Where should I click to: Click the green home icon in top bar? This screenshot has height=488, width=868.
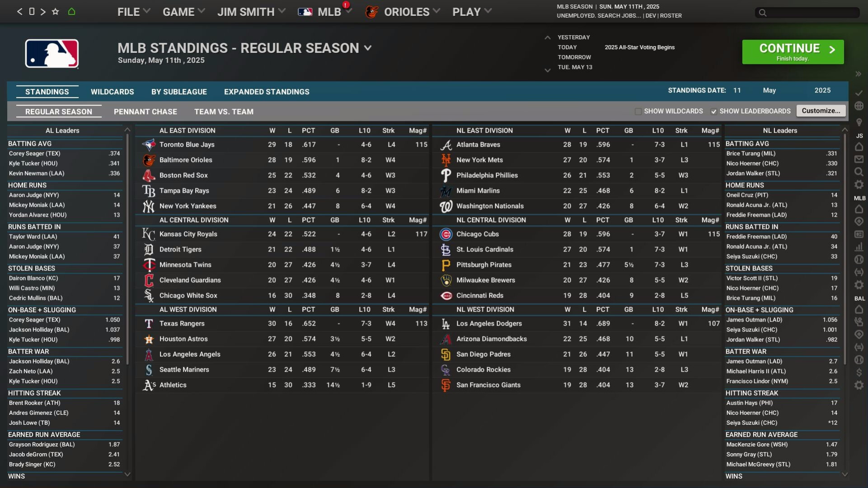pyautogui.click(x=71, y=12)
